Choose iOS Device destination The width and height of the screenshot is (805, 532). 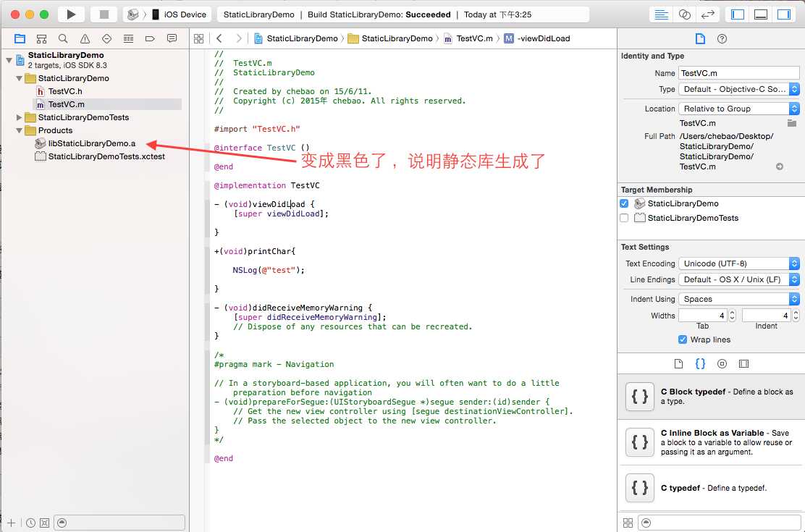coord(180,14)
